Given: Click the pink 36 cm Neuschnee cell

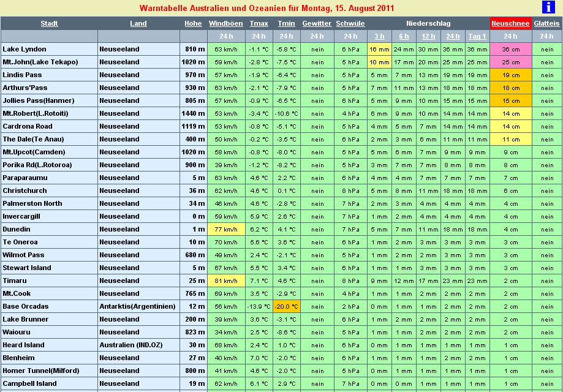Looking at the screenshot, I should pos(511,49).
